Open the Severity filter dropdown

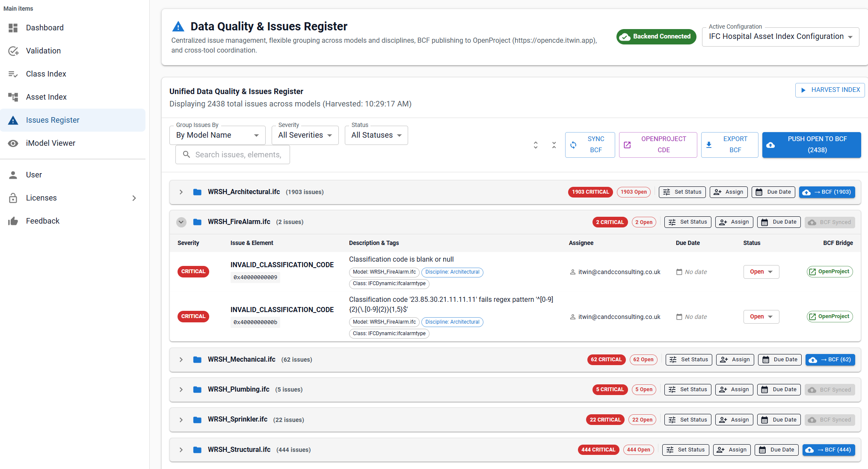tap(305, 135)
